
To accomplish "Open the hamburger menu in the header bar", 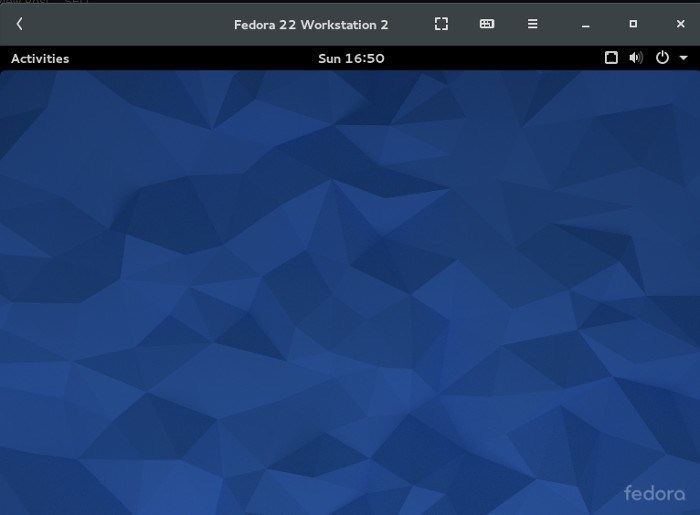I will coord(532,24).
